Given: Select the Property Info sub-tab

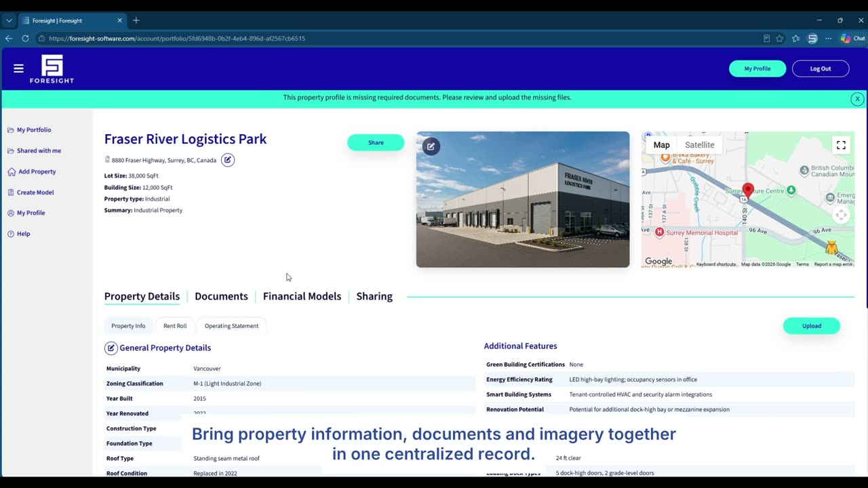Looking at the screenshot, I should 128,326.
